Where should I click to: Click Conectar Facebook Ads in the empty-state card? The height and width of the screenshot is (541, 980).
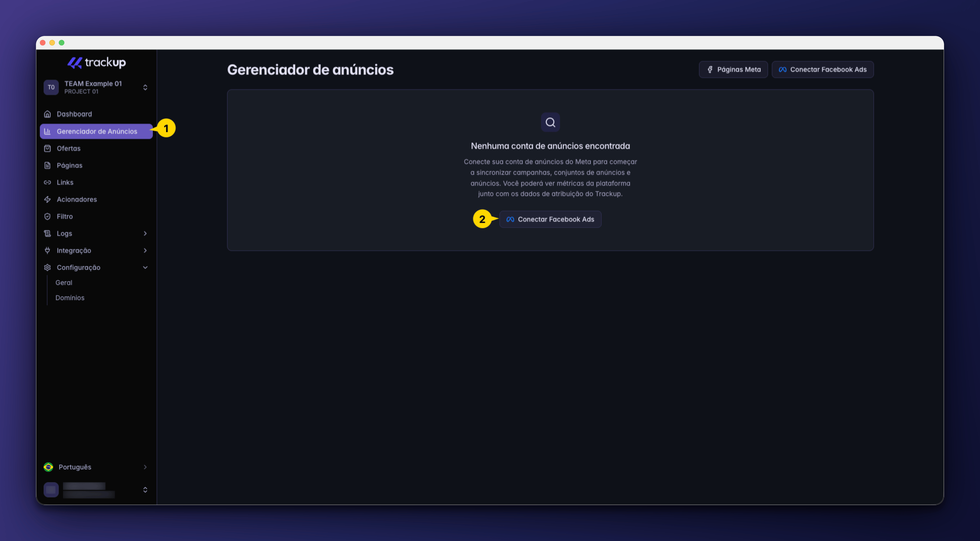[x=550, y=219]
